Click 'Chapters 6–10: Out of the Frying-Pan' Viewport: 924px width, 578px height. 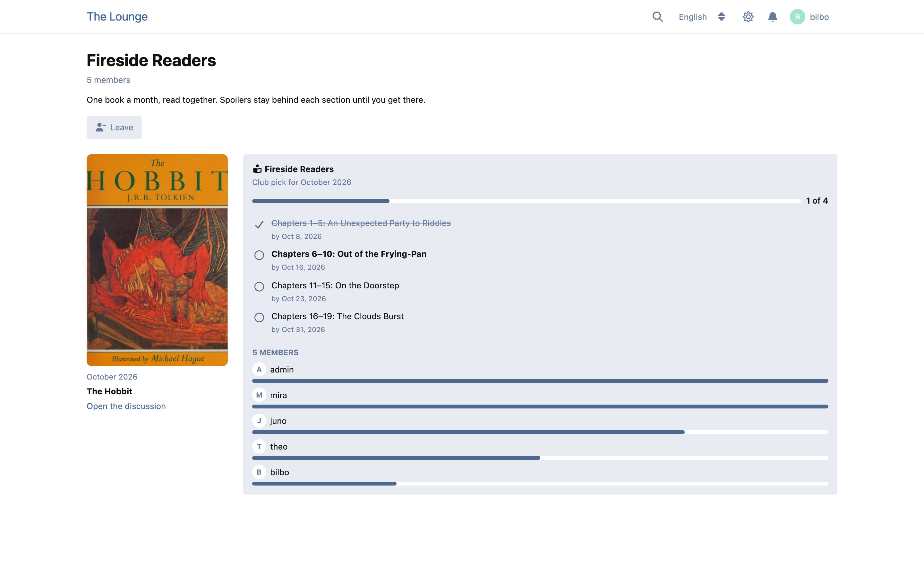coord(349,254)
